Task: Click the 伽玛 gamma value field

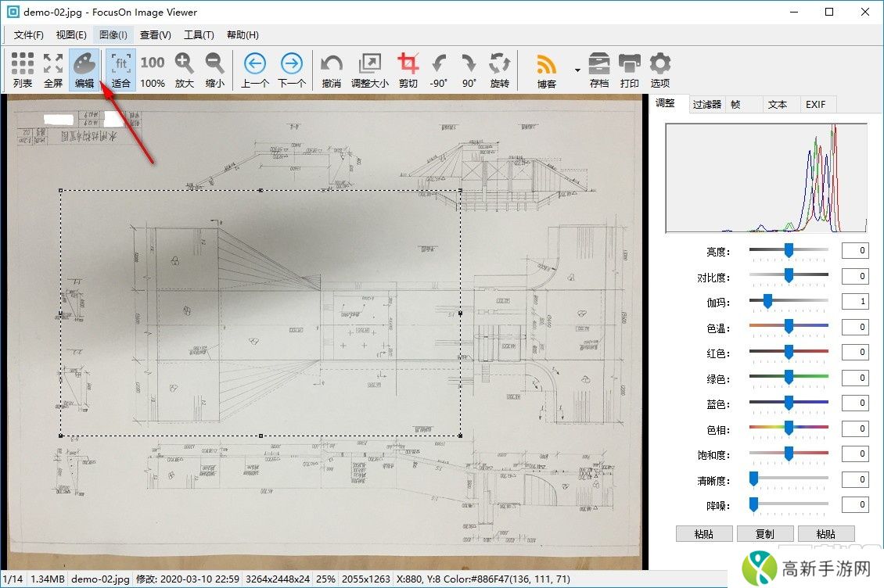Action: pyautogui.click(x=854, y=301)
